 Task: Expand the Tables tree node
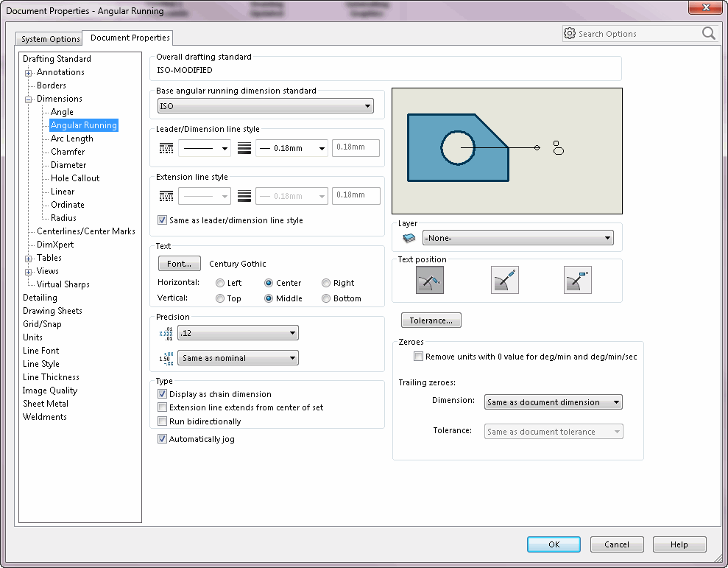[28, 259]
